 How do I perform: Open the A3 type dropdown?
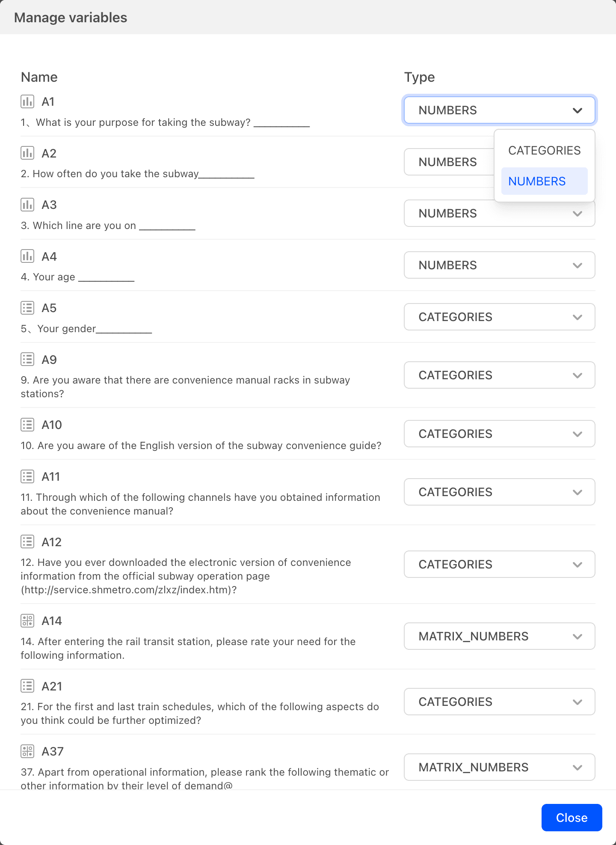(499, 214)
